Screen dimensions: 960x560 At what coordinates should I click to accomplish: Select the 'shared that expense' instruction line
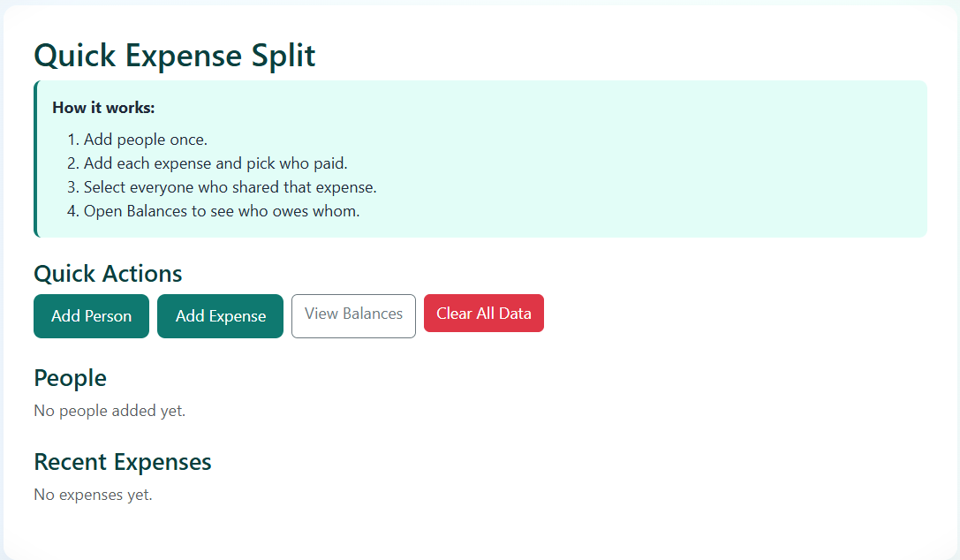click(230, 187)
